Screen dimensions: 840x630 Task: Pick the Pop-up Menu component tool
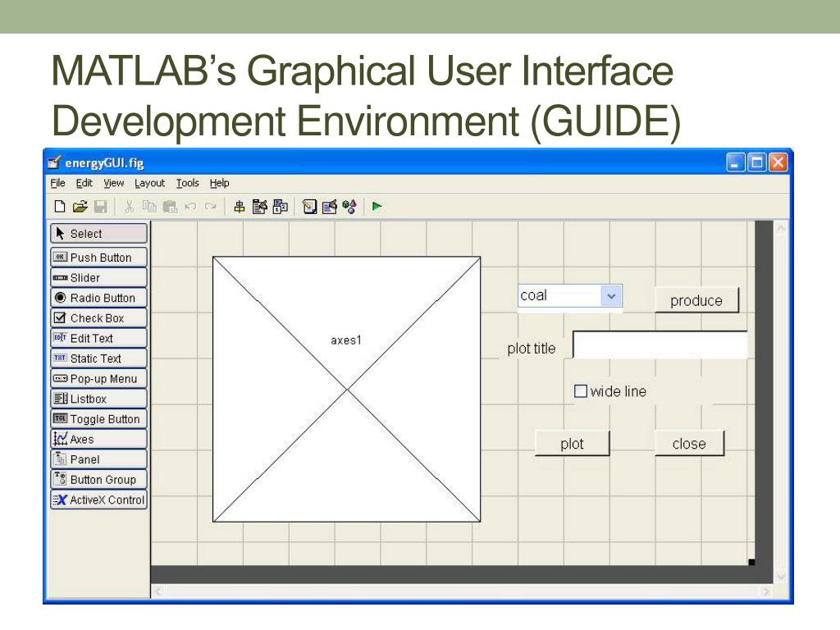tap(99, 379)
